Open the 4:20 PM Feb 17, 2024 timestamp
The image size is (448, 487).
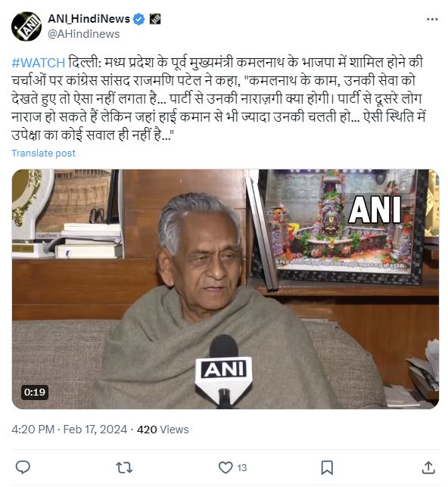(x=70, y=430)
